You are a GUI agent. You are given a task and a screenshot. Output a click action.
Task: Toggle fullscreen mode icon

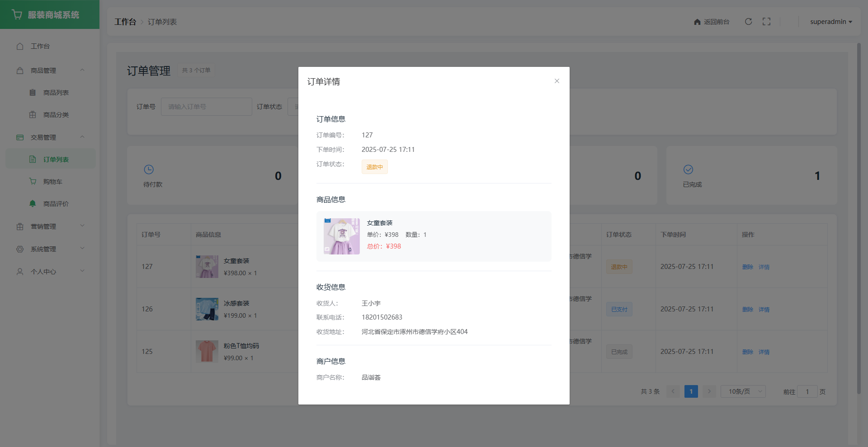click(766, 22)
